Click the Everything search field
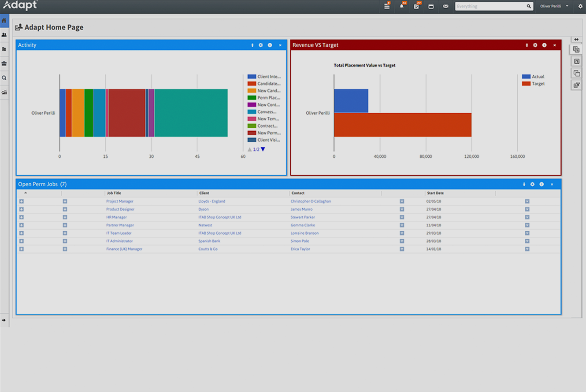 pyautogui.click(x=490, y=7)
